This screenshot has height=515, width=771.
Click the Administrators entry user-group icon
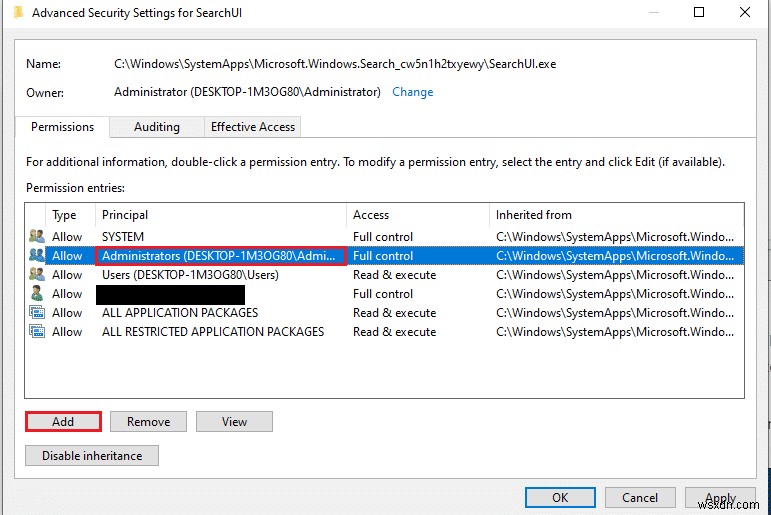point(37,256)
